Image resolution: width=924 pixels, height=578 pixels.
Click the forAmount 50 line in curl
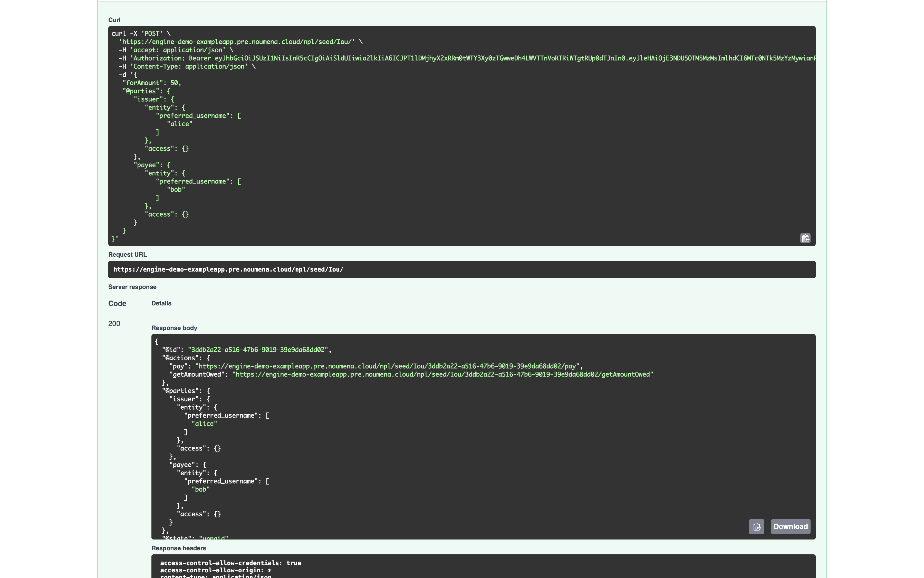152,83
